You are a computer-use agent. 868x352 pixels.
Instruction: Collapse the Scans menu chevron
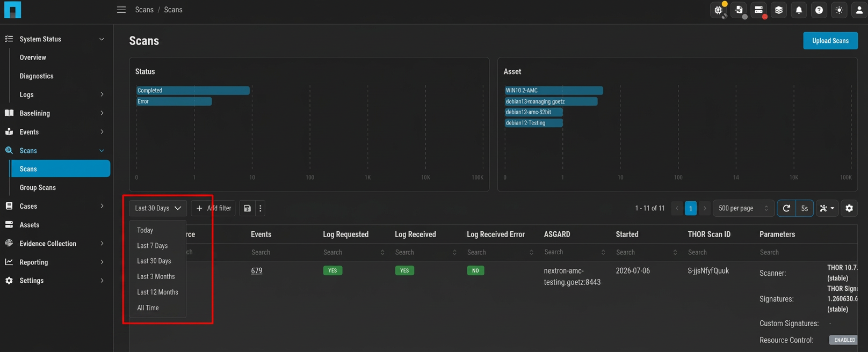click(102, 151)
